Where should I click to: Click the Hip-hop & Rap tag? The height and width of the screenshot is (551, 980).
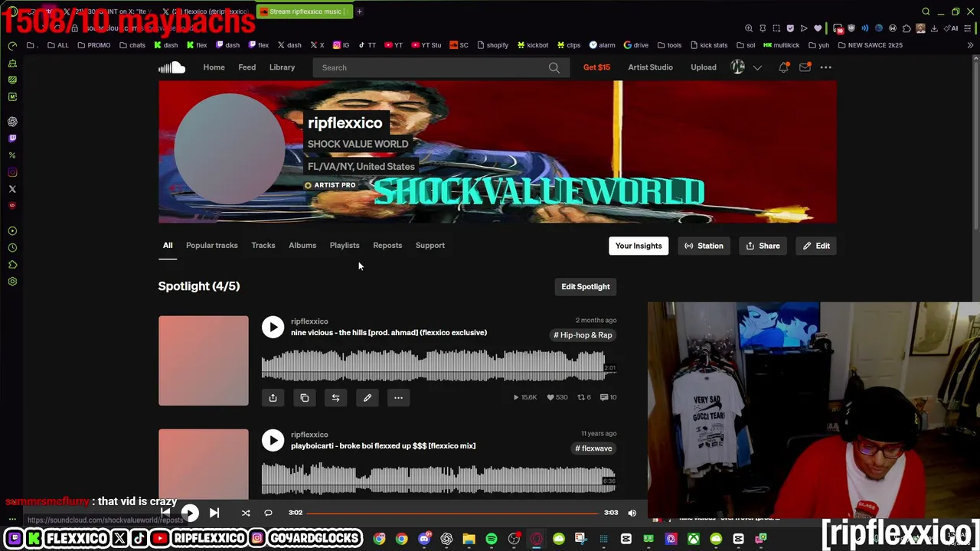pyautogui.click(x=583, y=335)
